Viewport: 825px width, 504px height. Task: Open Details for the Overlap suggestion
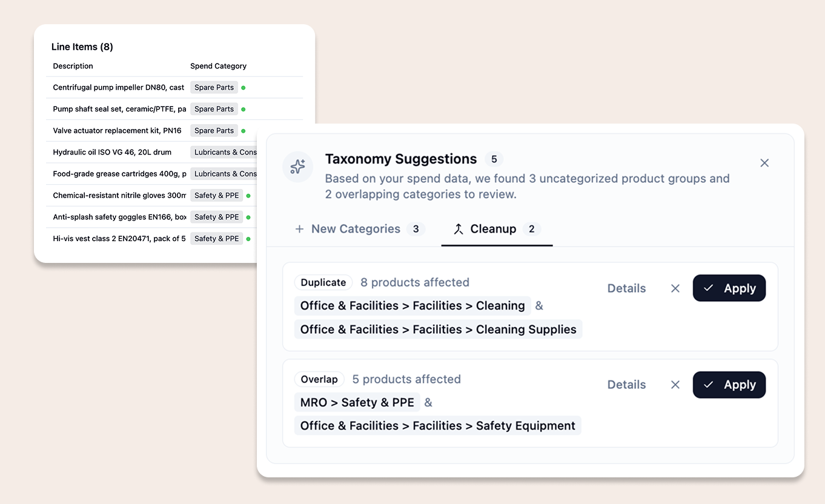point(626,385)
